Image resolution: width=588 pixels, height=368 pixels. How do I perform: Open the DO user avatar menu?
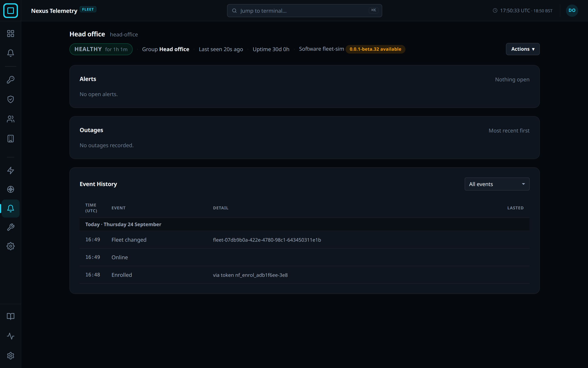tap(572, 10)
